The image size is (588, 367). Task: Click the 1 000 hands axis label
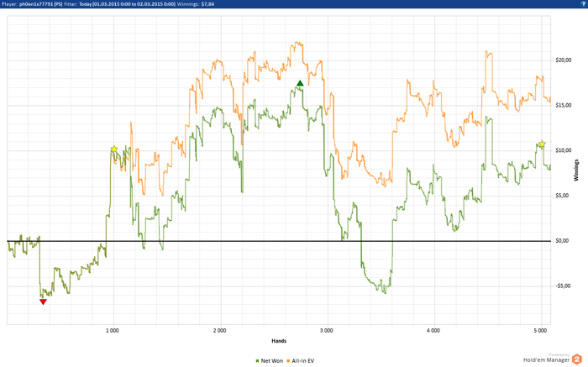coord(112,331)
